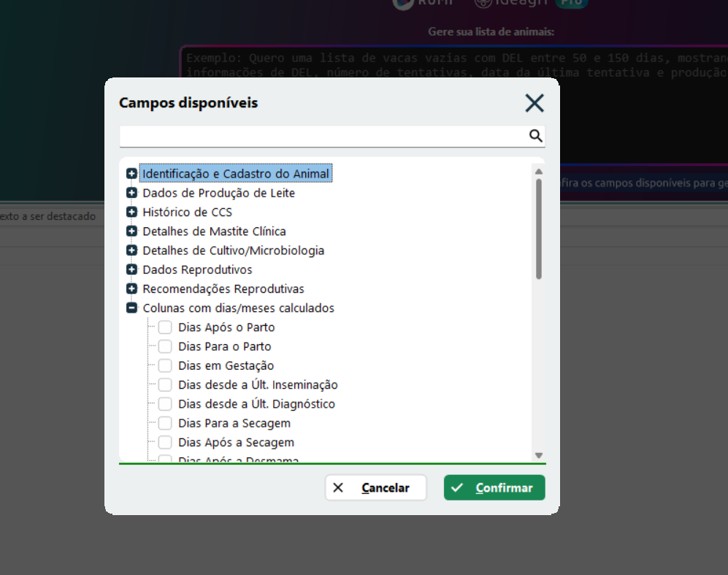
Task: Expand Detalhes de Cultivo/Microbiologia
Action: click(x=131, y=251)
